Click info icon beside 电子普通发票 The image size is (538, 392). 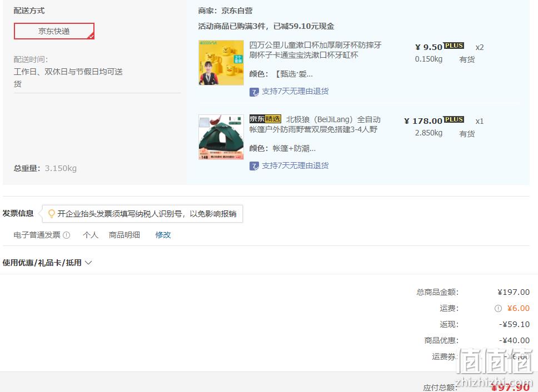tap(67, 235)
